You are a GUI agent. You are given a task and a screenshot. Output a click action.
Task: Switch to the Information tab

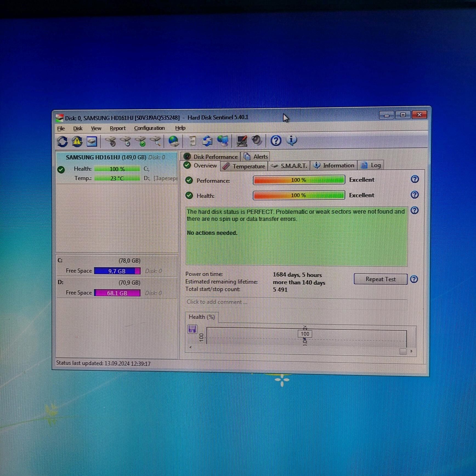coord(334,165)
